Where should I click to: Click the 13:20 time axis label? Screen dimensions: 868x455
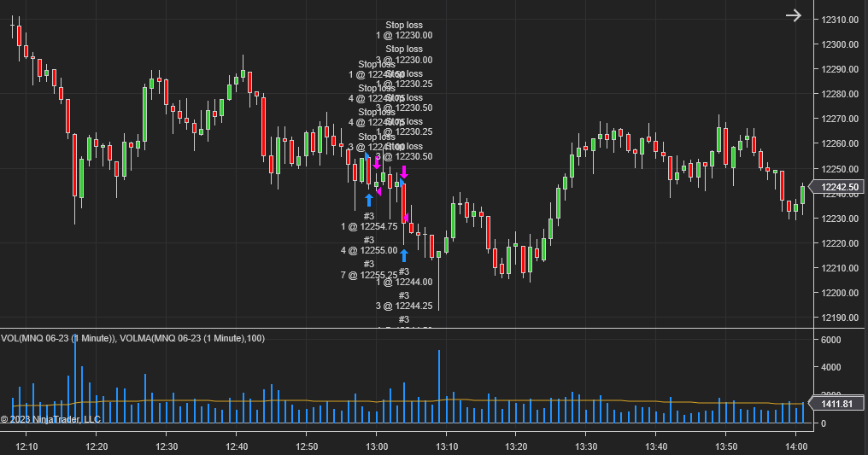click(x=516, y=446)
